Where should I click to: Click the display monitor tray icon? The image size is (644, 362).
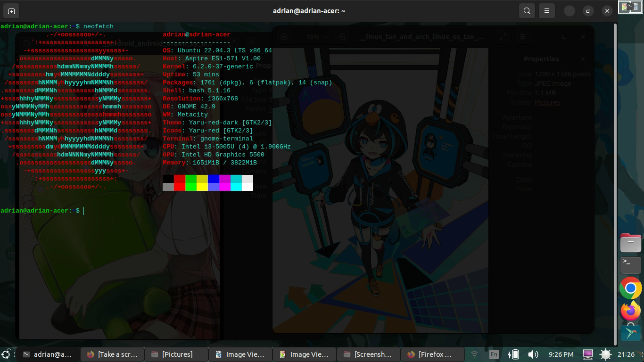click(x=587, y=354)
